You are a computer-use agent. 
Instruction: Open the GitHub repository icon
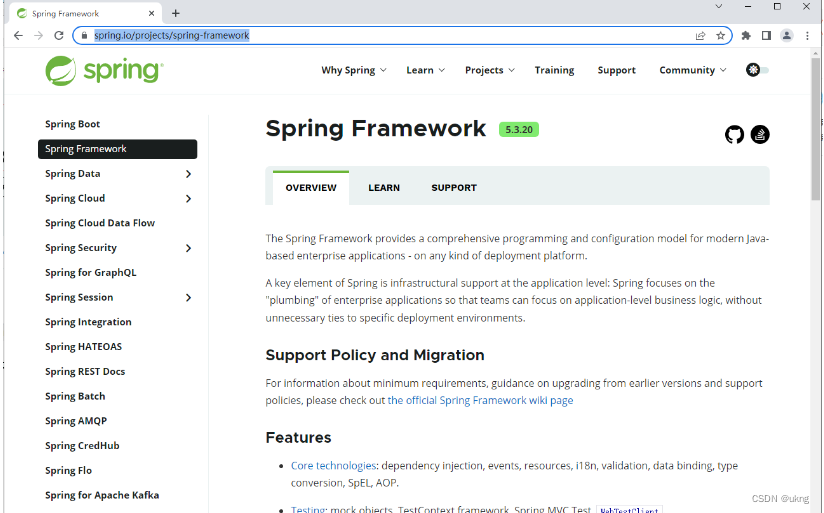pos(734,135)
